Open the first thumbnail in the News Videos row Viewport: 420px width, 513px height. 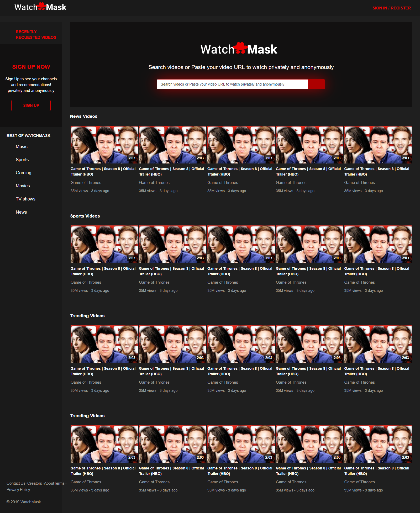pyautogui.click(x=104, y=145)
